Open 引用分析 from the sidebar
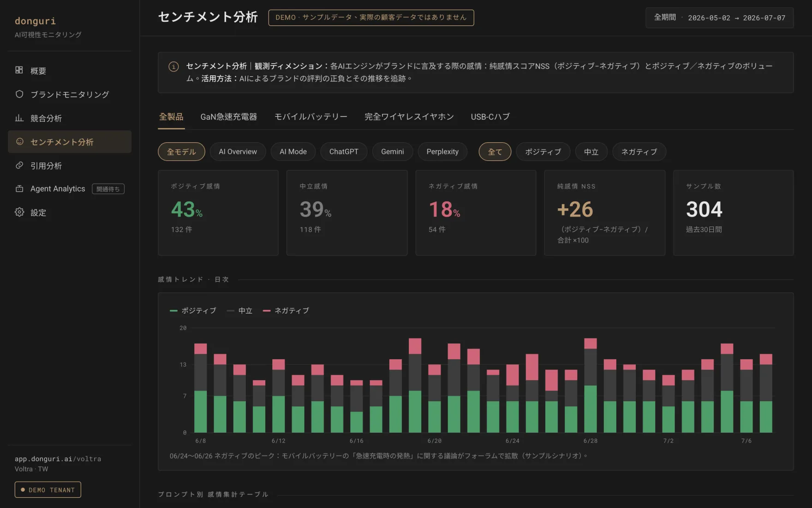This screenshot has height=508, width=812. point(70,165)
